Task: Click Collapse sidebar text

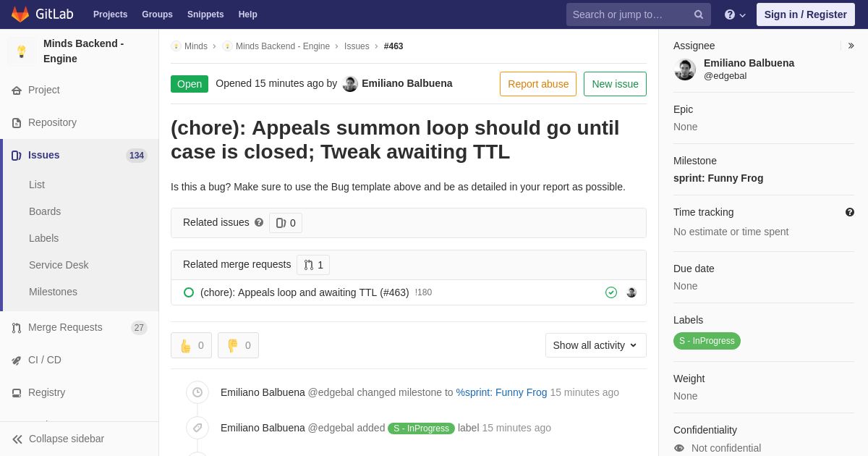Action: (67, 439)
